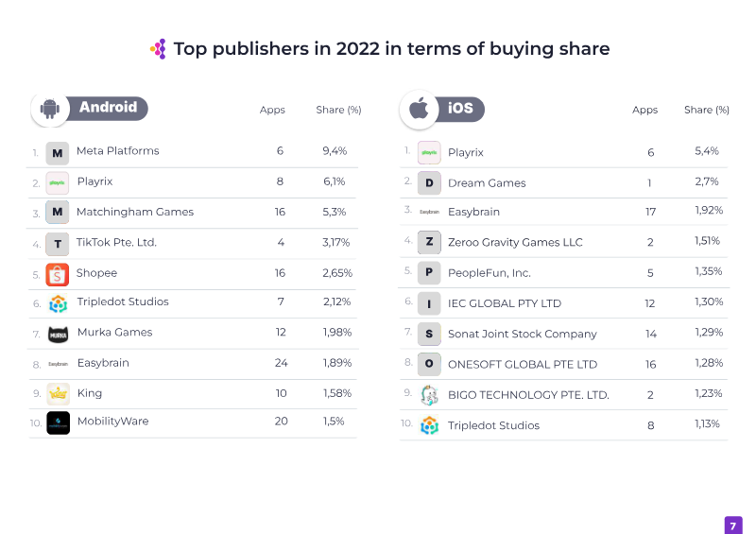
Task: Click the Android robot icon
Action: (49, 109)
